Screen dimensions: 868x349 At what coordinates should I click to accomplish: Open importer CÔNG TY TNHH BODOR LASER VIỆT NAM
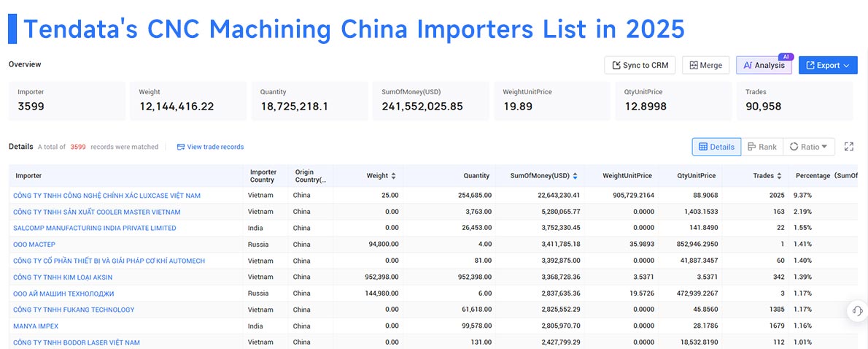[77, 342]
